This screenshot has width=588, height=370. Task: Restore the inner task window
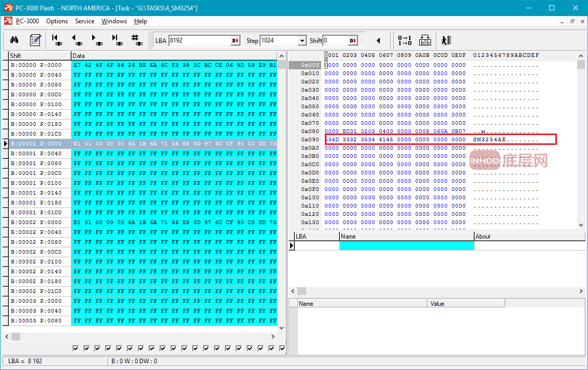coord(572,21)
